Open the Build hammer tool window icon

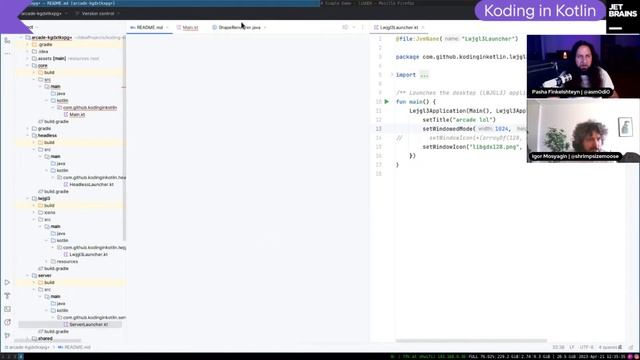(x=7, y=296)
